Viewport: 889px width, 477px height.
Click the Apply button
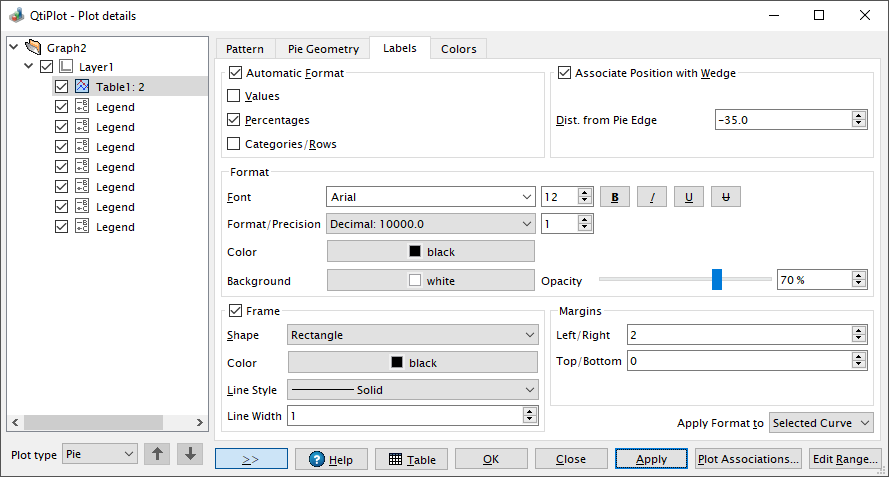[651, 459]
